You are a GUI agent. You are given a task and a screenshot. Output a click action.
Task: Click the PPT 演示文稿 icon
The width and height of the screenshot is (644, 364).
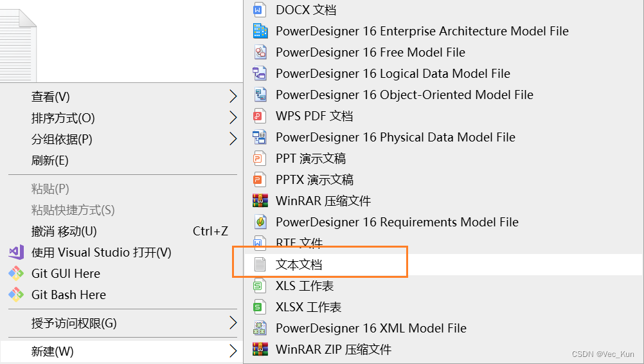[x=259, y=159]
